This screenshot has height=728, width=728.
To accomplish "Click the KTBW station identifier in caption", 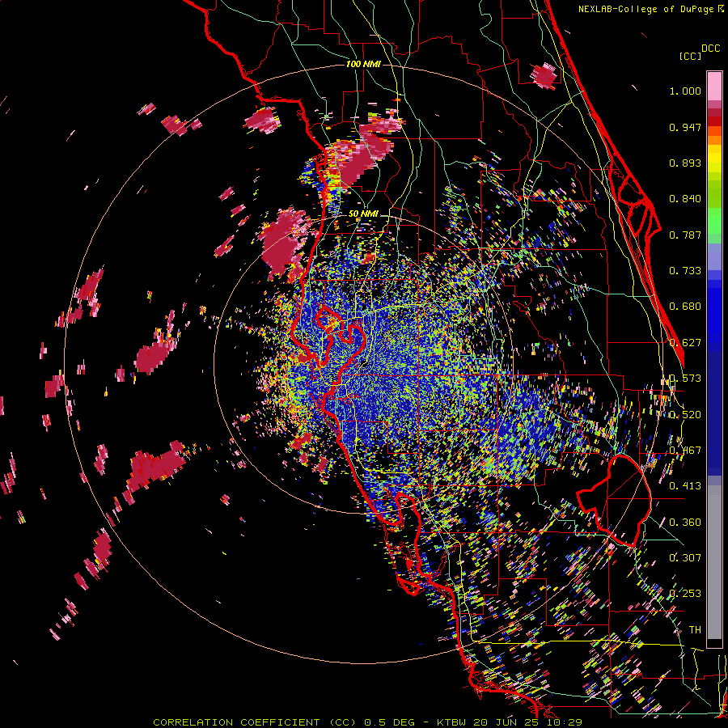I will [453, 722].
